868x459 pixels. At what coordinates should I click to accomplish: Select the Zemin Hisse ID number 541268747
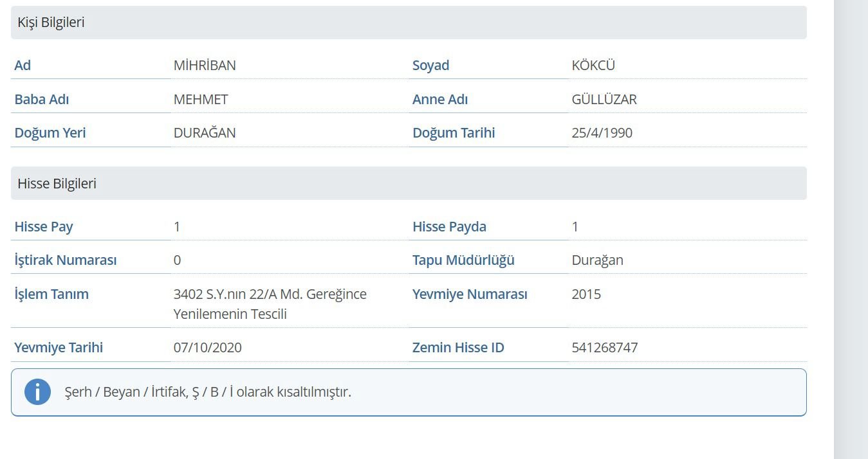tap(604, 348)
